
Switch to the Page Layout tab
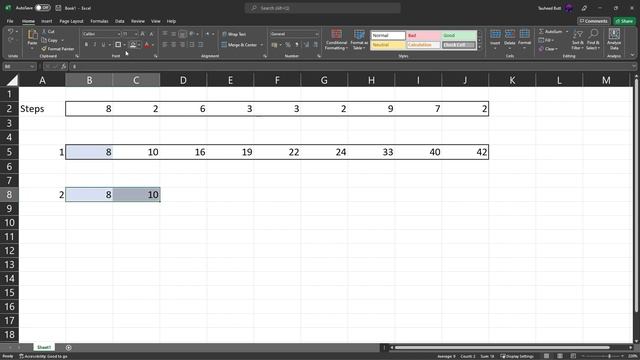click(71, 21)
